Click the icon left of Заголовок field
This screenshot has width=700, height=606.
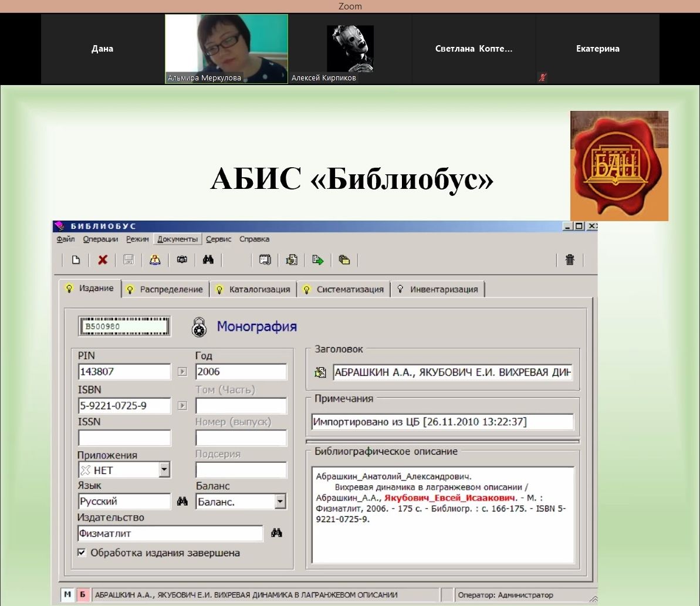[320, 372]
